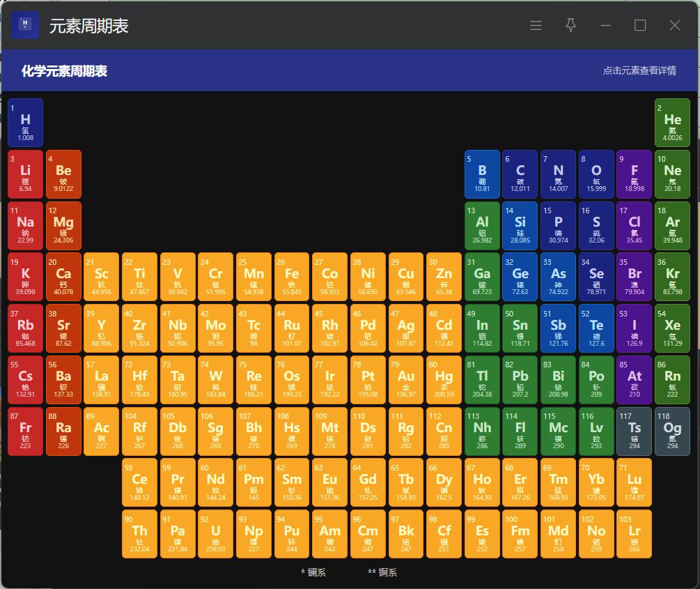Click the Silicon (Si) tile

coord(520,226)
